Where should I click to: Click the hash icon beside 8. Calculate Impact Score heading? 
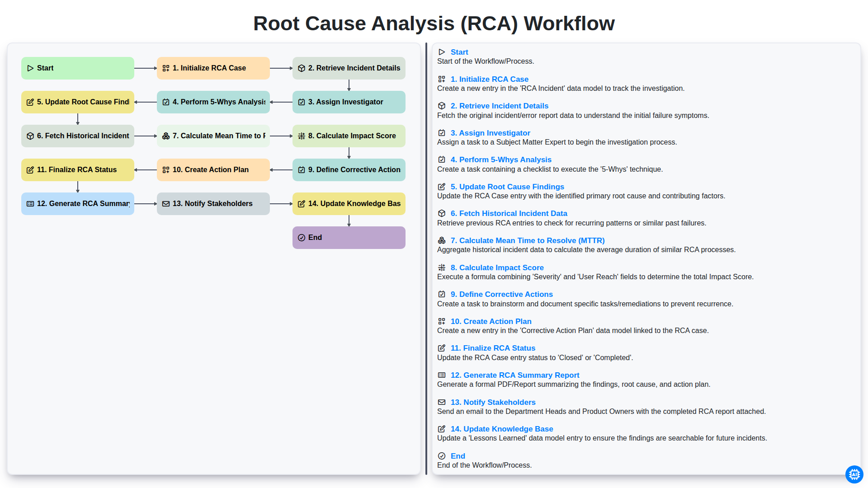442,267
